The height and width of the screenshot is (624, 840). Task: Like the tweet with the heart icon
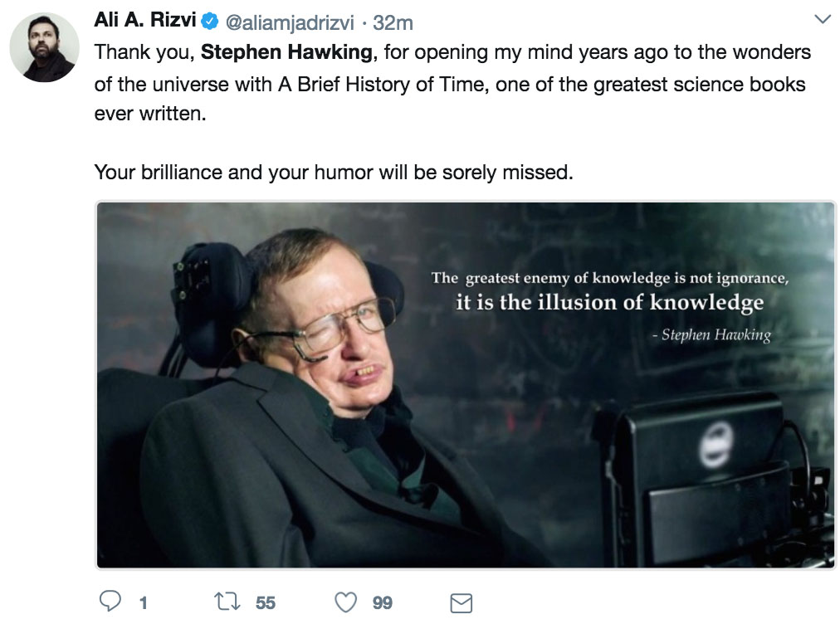click(346, 602)
